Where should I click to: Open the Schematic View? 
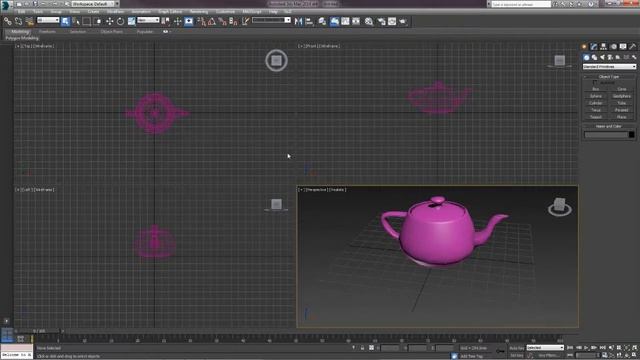(x=356, y=21)
